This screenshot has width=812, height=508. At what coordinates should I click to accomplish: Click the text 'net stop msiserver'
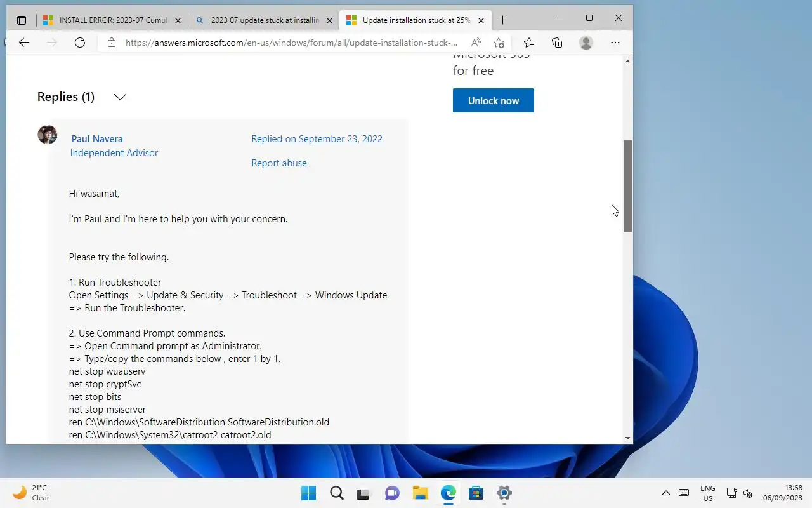point(107,410)
